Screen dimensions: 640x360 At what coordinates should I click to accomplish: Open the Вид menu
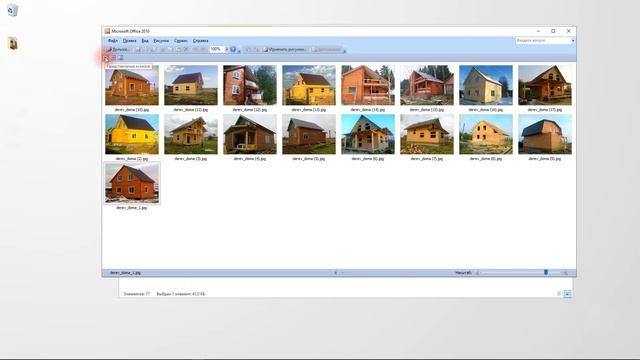click(145, 41)
